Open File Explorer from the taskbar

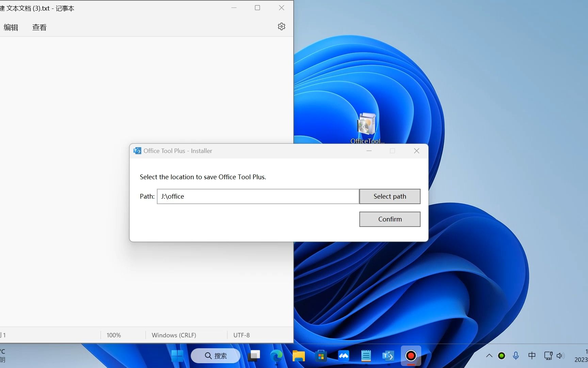tap(299, 356)
